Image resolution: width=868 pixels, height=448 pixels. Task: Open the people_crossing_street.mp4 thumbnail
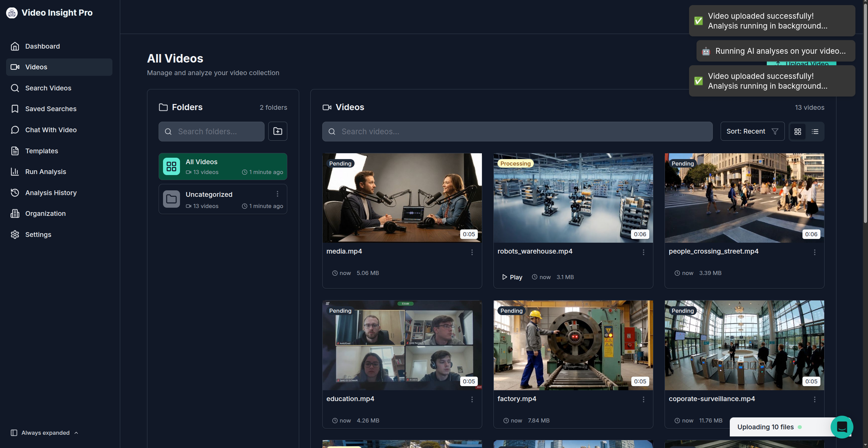(x=743, y=198)
